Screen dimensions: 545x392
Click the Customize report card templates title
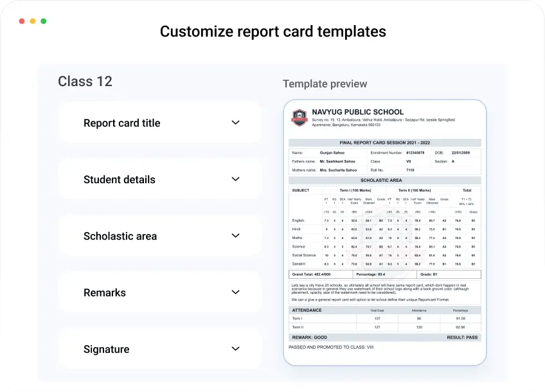[x=272, y=31]
